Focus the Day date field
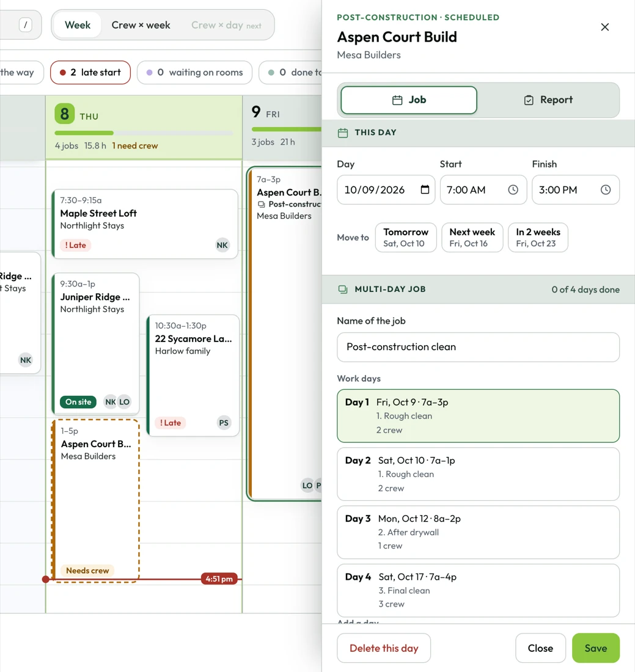 [386, 189]
